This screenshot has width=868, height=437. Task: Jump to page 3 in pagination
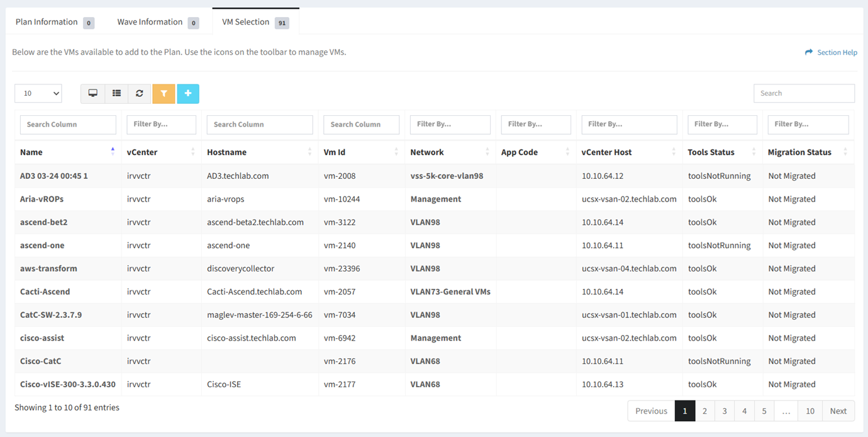point(725,411)
